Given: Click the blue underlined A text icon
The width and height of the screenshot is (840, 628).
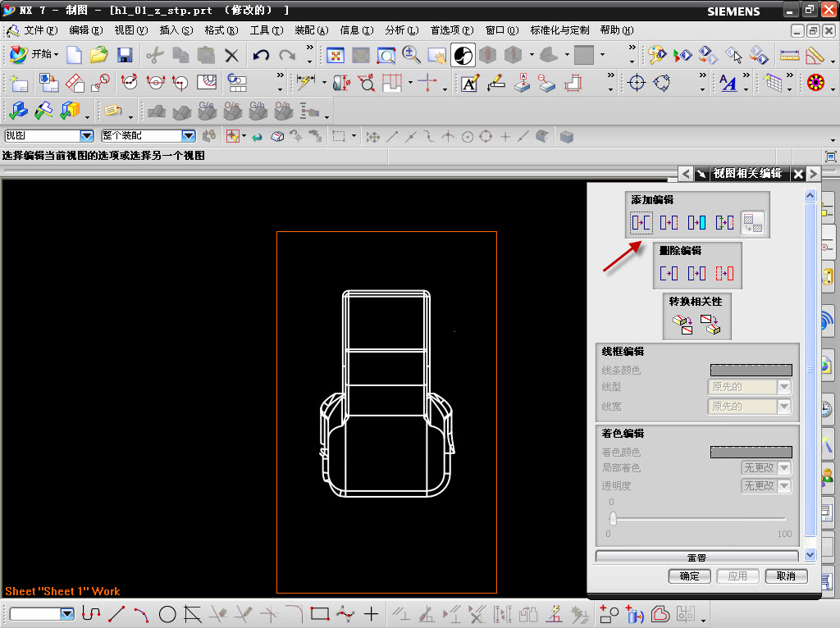Looking at the screenshot, I should 728,83.
